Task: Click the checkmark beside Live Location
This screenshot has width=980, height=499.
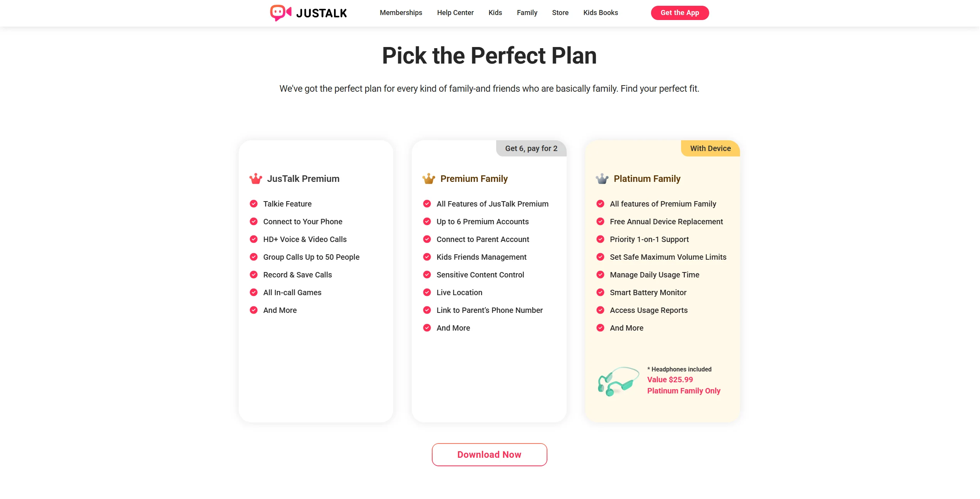Action: 427,292
